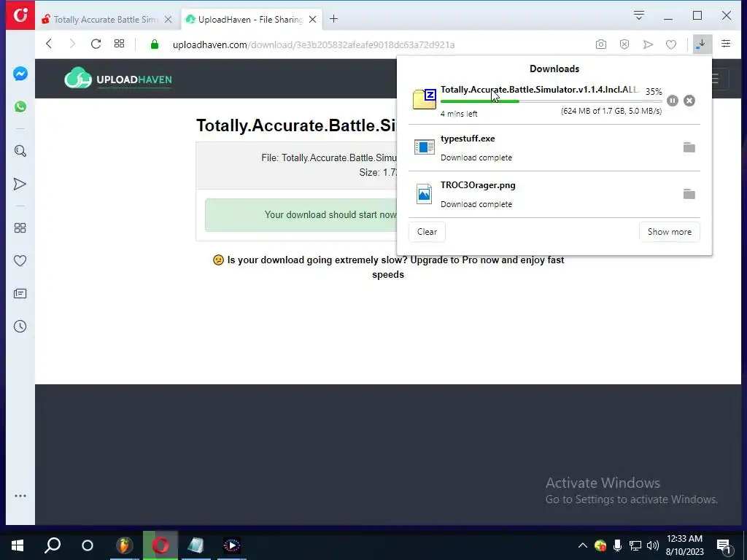
Task: Click the microphone tray icon
Action: coord(617,545)
